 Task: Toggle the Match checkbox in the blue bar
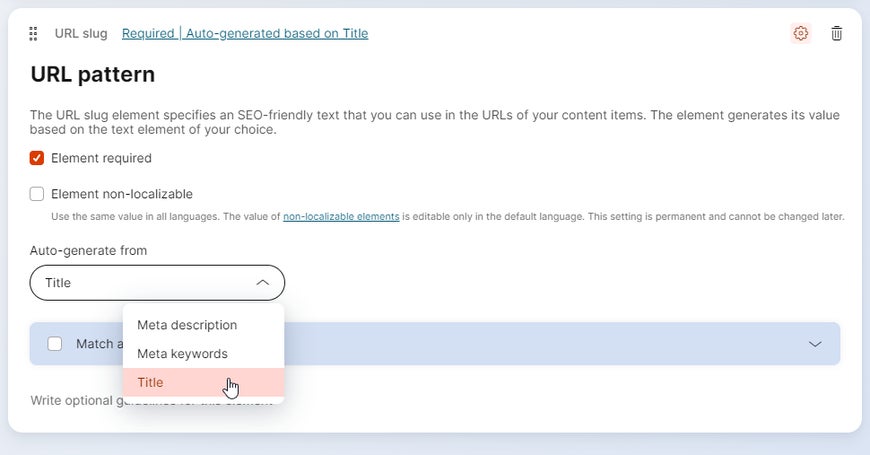55,344
